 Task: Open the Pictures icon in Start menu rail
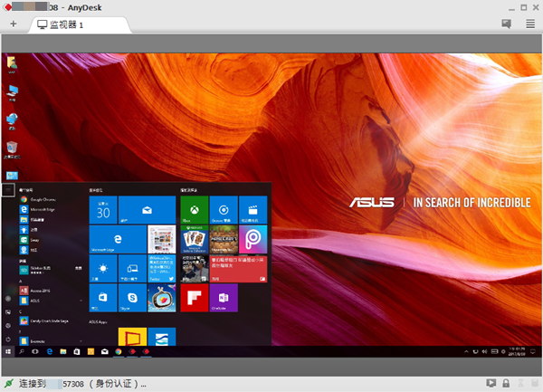(8, 312)
